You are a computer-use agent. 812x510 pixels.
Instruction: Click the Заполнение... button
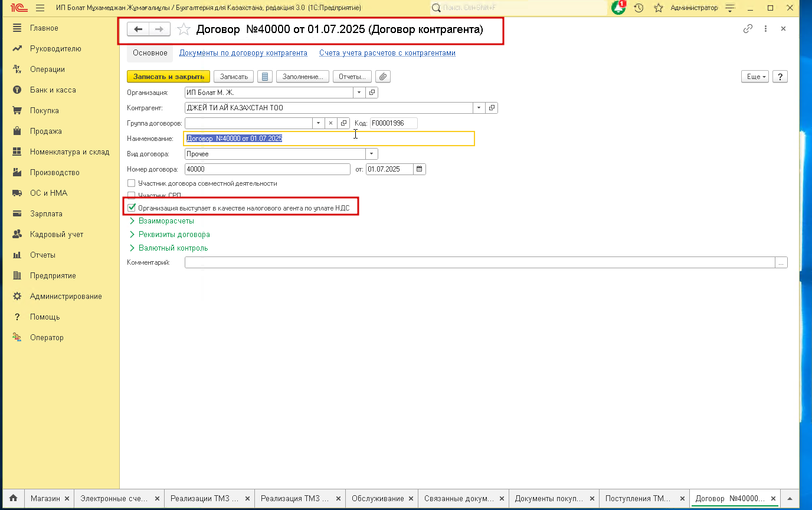pos(303,77)
